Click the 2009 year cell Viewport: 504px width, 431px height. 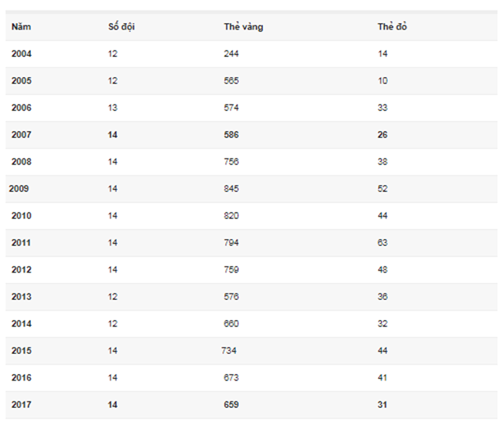click(x=19, y=189)
